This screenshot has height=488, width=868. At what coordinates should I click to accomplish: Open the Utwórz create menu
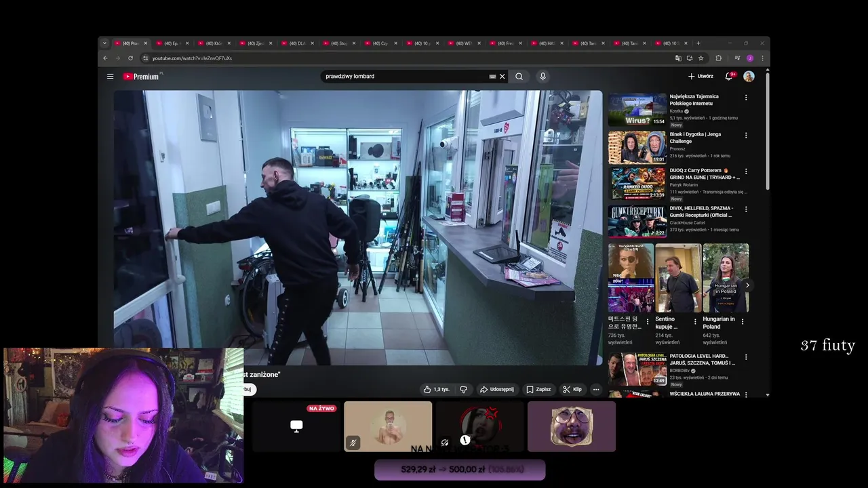point(701,77)
